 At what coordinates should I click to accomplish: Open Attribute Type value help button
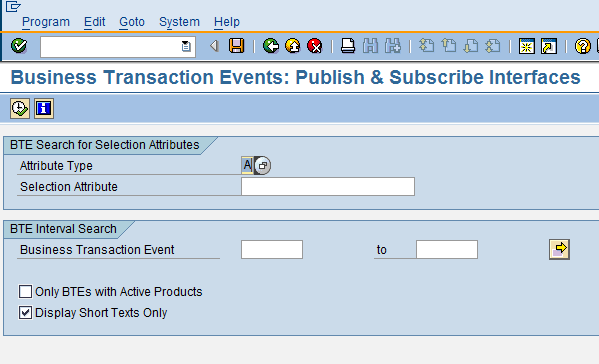pyautogui.click(x=262, y=165)
